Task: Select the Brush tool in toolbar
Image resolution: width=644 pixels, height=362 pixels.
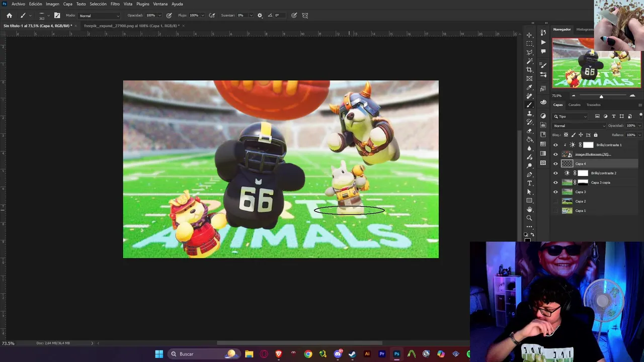Action: (529, 105)
